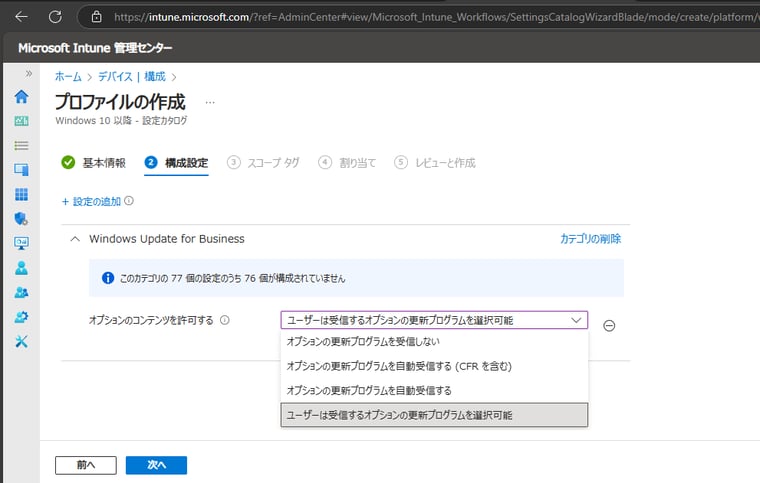Open the Home icon in the sidebar

point(21,96)
